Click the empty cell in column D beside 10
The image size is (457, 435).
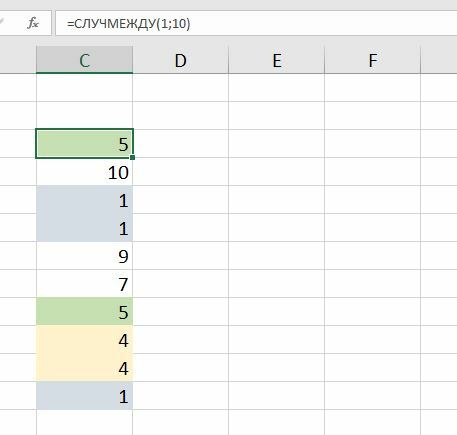pos(181,172)
